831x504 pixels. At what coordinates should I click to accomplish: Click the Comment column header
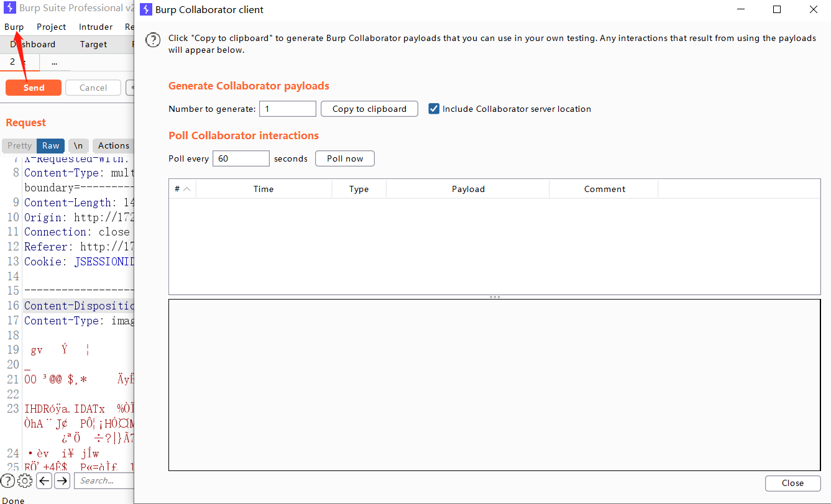605,189
